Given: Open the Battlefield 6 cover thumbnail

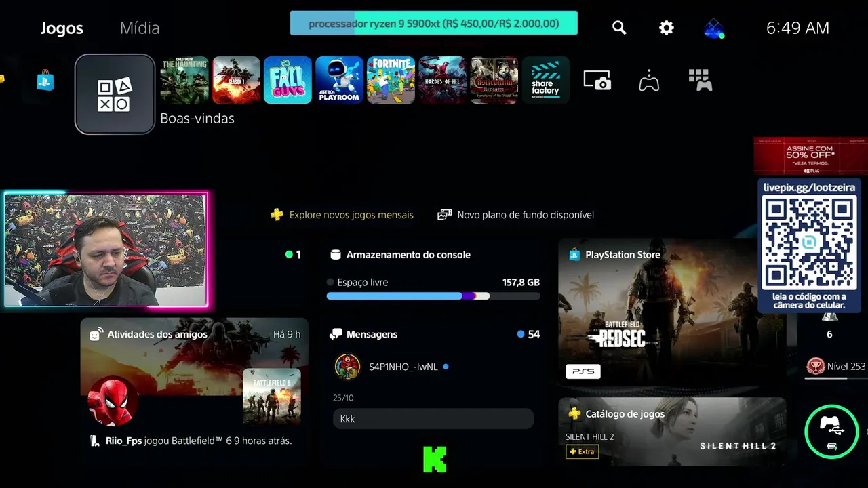Looking at the screenshot, I should pyautogui.click(x=272, y=397).
